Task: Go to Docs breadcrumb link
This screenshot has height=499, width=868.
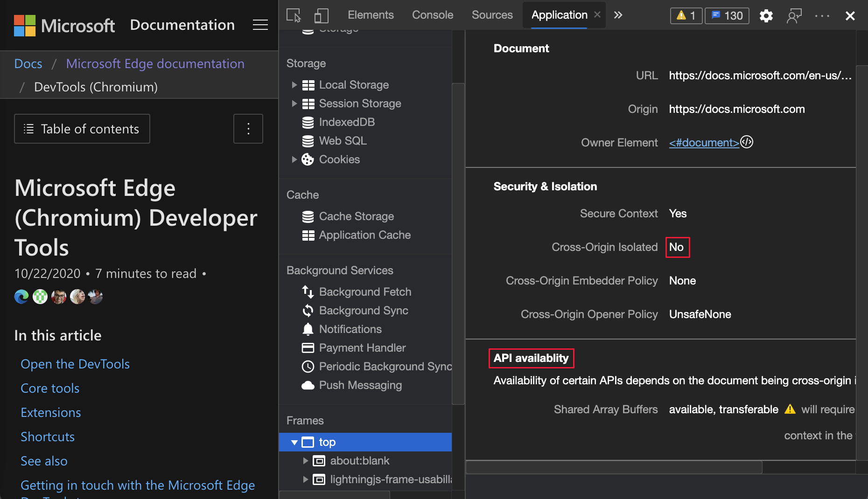Action: 28,63
